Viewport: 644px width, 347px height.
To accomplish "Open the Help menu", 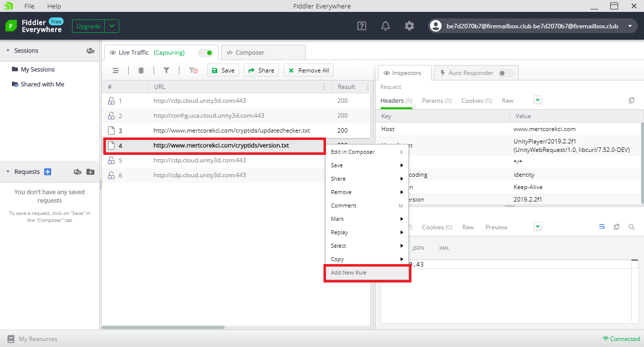I will (54, 6).
